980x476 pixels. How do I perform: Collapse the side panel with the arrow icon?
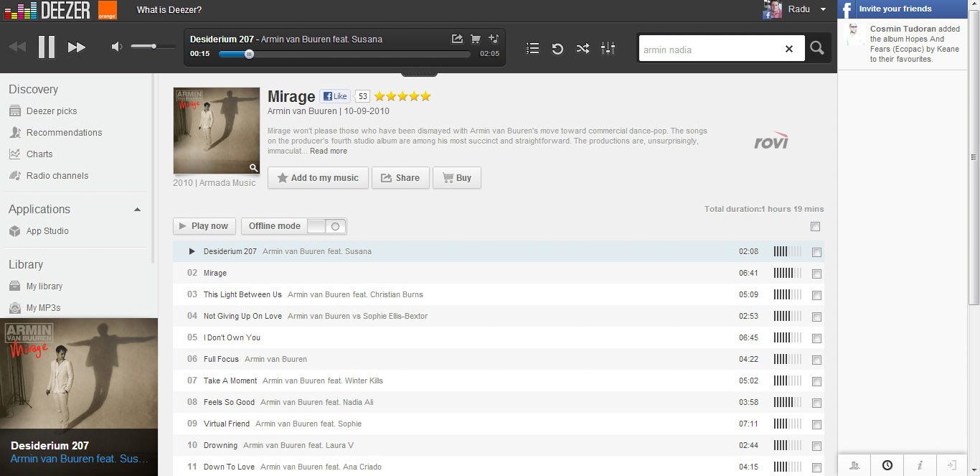pyautogui.click(x=952, y=465)
